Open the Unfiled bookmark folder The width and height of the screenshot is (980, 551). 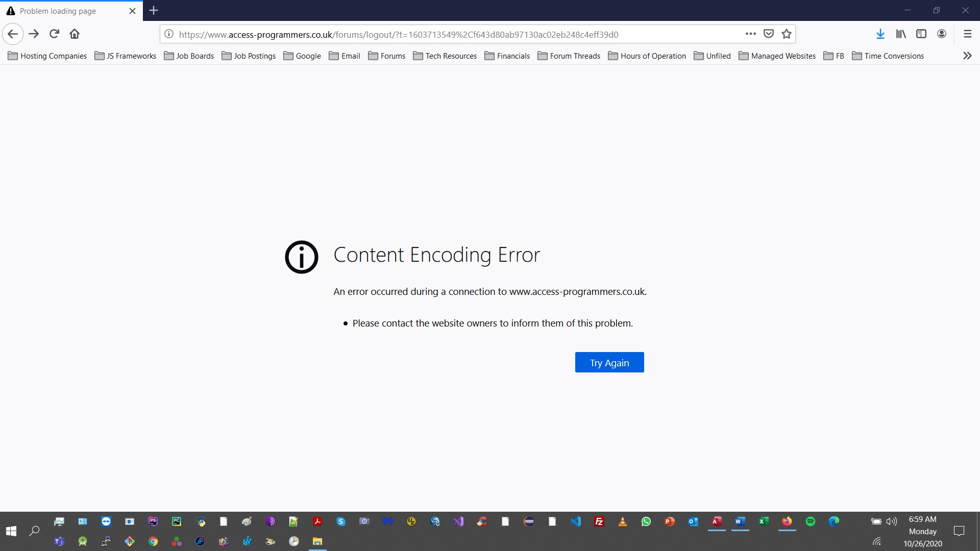click(x=713, y=56)
